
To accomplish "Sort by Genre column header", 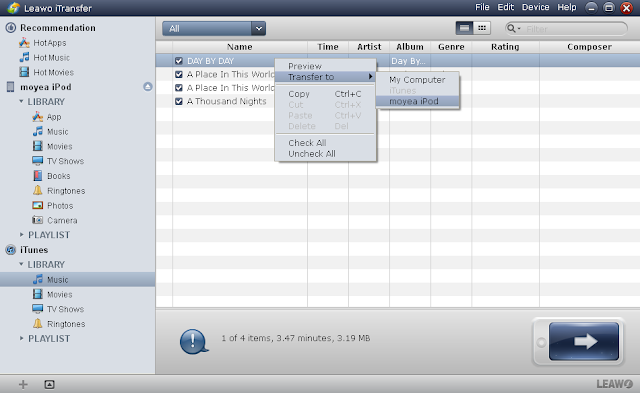I will coord(451,47).
